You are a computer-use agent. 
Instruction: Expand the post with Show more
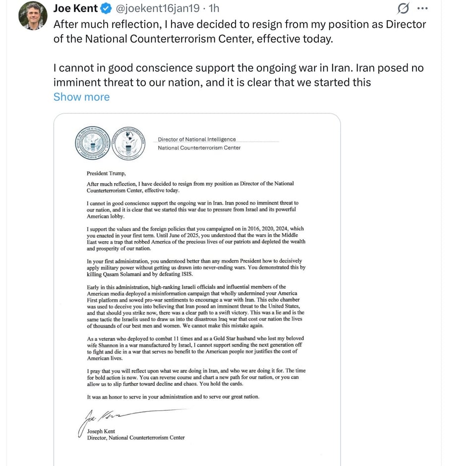coord(81,97)
